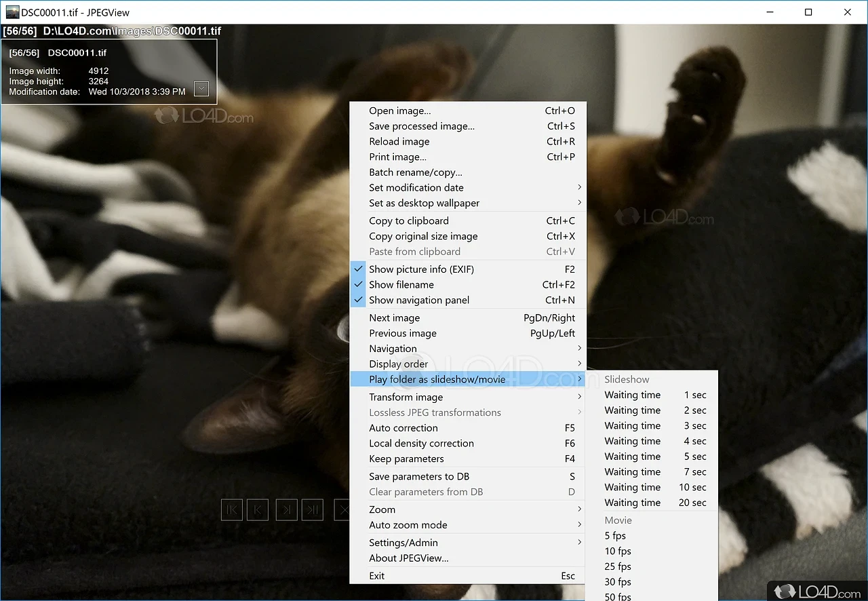Expand the Zoom submenu
This screenshot has height=601, width=868.
(x=468, y=509)
